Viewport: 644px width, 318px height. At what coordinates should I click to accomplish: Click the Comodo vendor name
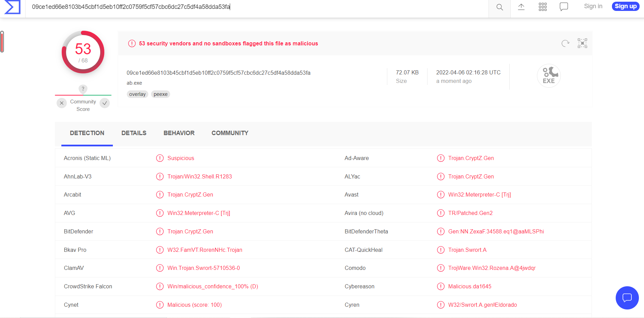tap(355, 268)
